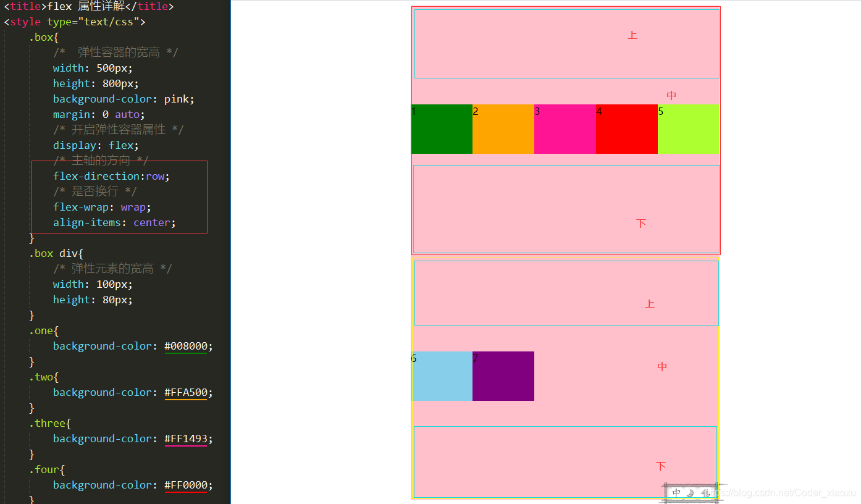Click the #FF1493 color value in code
Viewport: 861px width, 504px height.
tap(186, 439)
